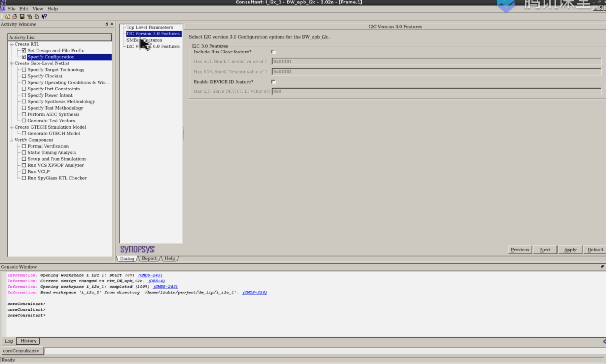Switch to the Log tab
Screen dimensions: 606x364
(x=9, y=341)
